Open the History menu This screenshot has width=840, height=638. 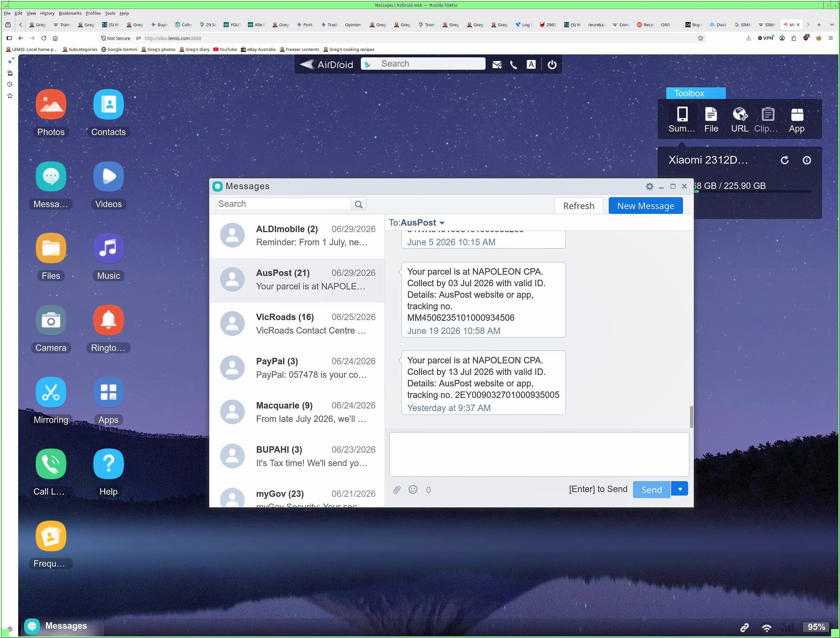pyautogui.click(x=47, y=13)
